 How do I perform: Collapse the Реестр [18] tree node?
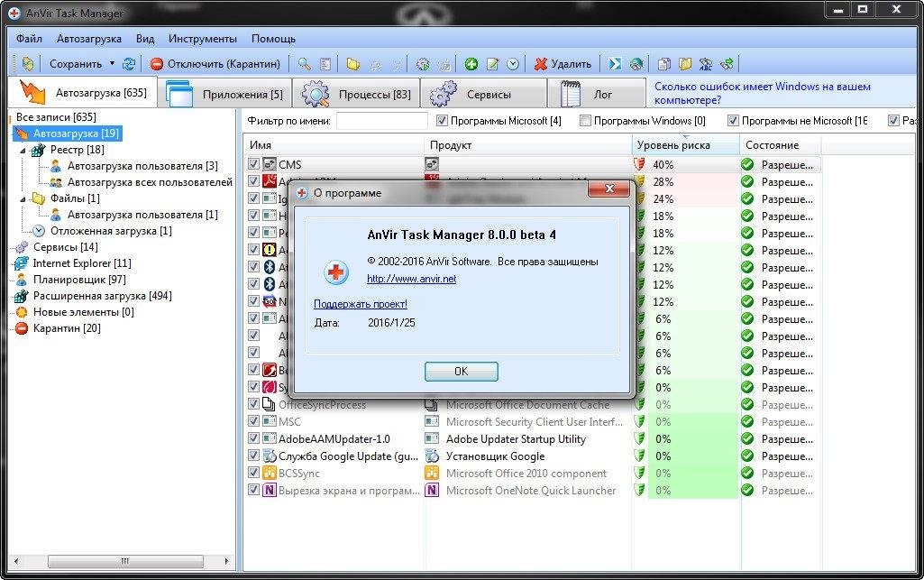pyautogui.click(x=23, y=151)
